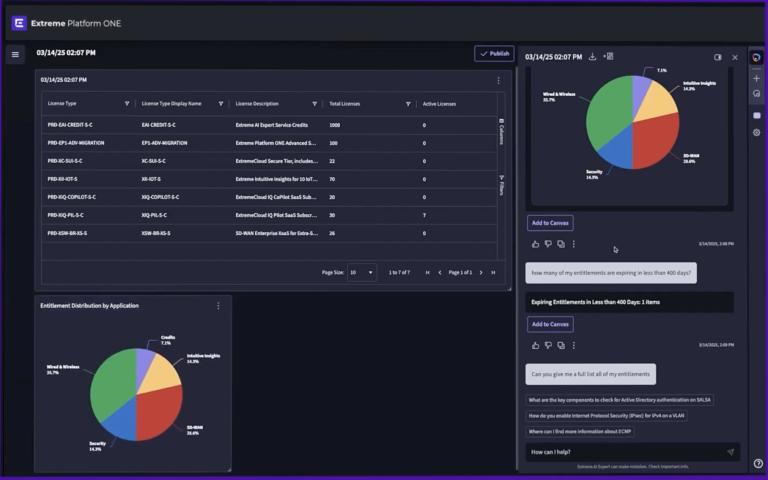The image size is (768, 480).
Task: Thumbs up the pie chart response
Action: pyautogui.click(x=535, y=244)
